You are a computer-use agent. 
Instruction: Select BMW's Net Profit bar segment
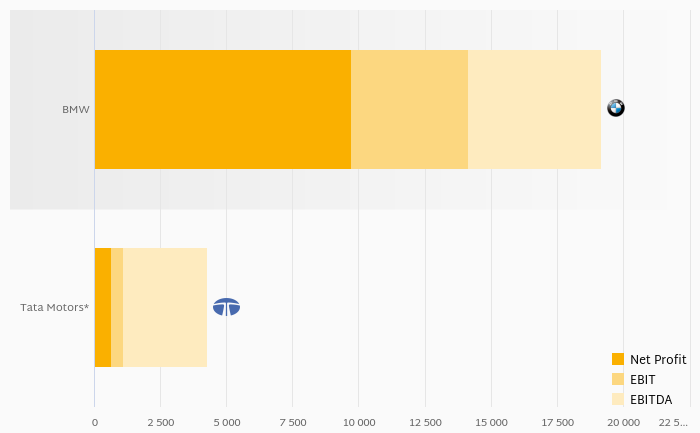point(222,109)
